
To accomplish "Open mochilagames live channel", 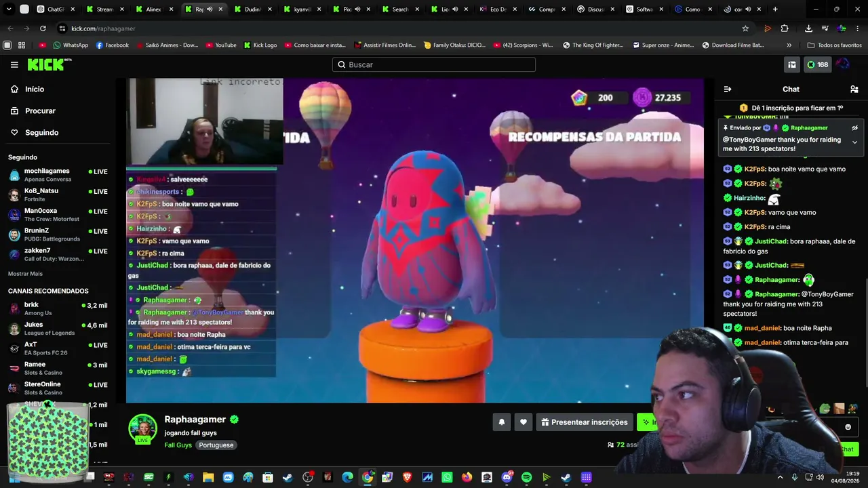I will pos(58,175).
